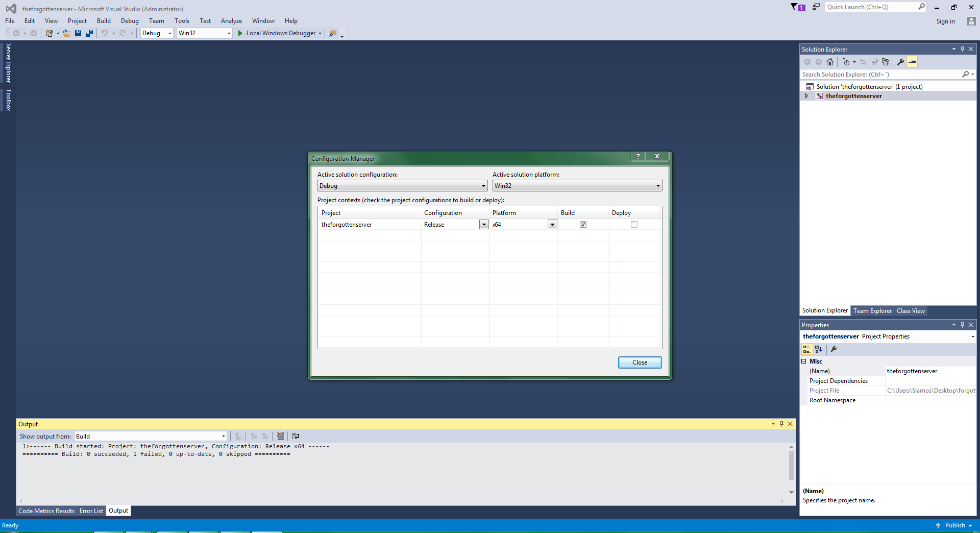Select the Root Namespace property row

888,400
